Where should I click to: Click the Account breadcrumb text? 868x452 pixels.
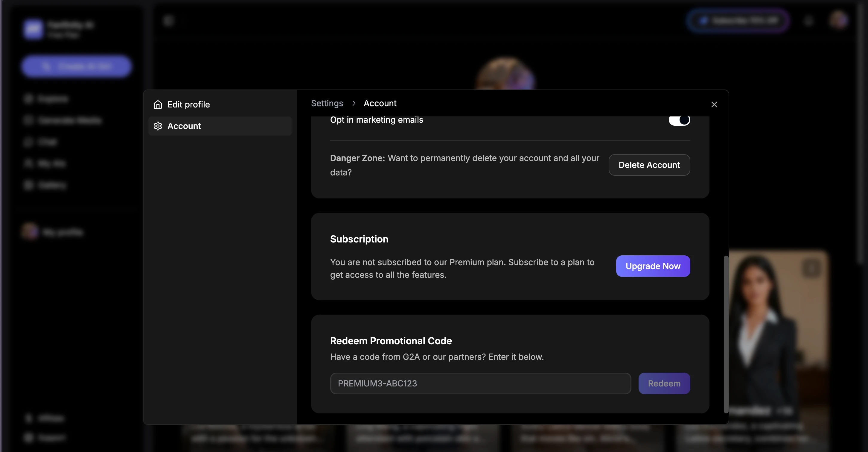coord(380,103)
